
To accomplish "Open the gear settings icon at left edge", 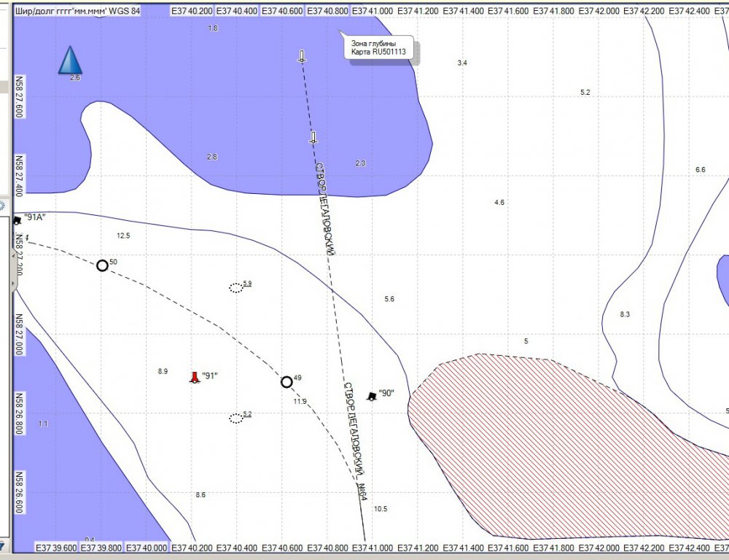I will pos(2,206).
